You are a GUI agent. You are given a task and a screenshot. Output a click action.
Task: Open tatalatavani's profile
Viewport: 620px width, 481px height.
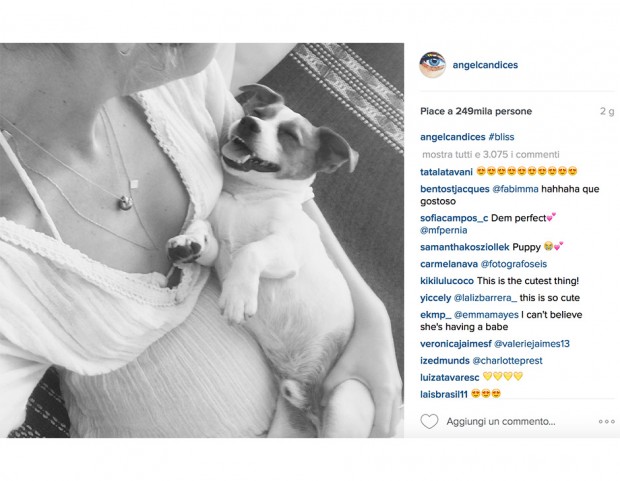[x=446, y=172]
